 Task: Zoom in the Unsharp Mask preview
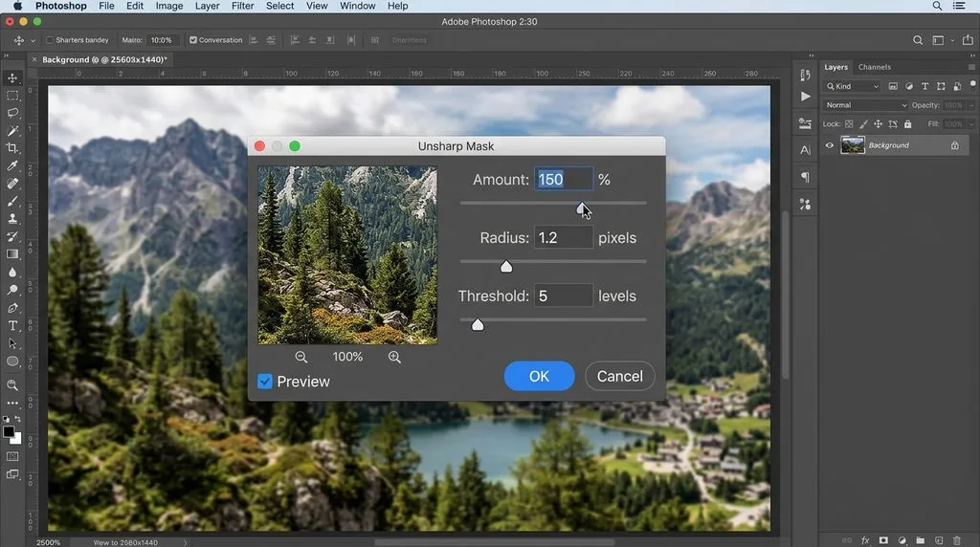coord(394,357)
